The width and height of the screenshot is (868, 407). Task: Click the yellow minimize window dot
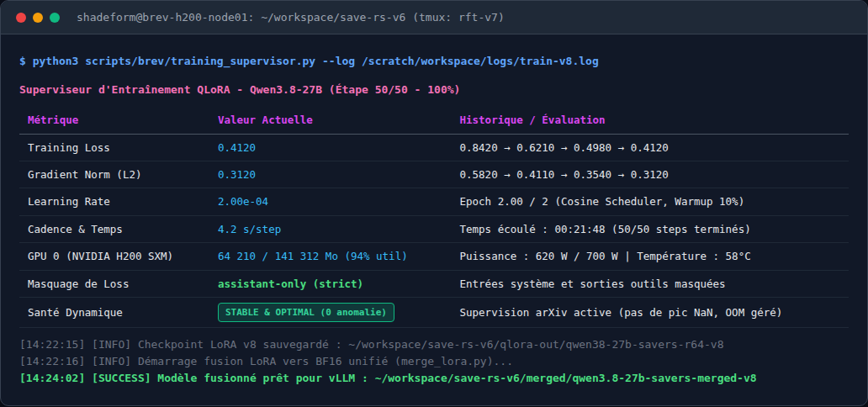point(38,18)
